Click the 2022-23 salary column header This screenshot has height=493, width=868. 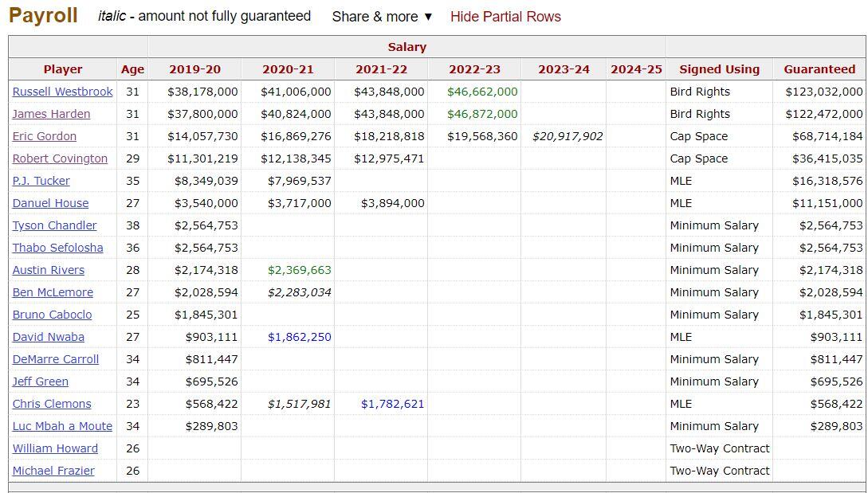474,69
